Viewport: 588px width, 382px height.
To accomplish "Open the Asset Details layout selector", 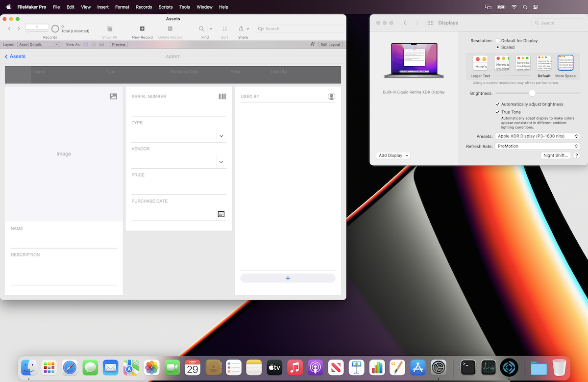I will point(38,44).
